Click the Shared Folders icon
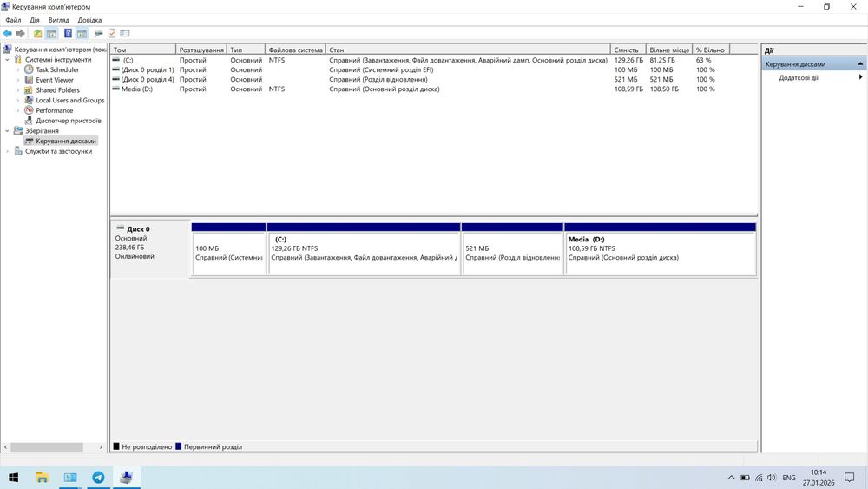868x489 pixels. pos(29,90)
